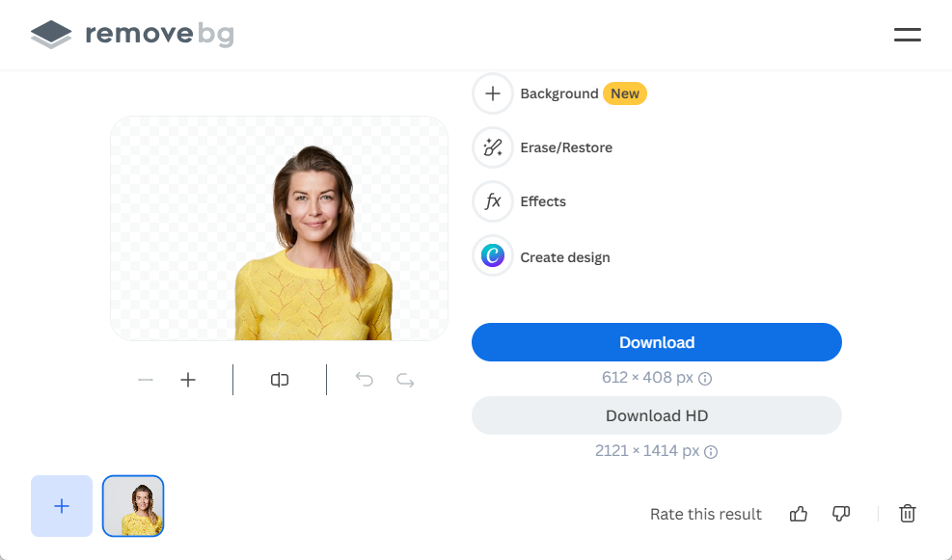Toggle the before/after compare view
This screenshot has width=952, height=560.
click(280, 380)
